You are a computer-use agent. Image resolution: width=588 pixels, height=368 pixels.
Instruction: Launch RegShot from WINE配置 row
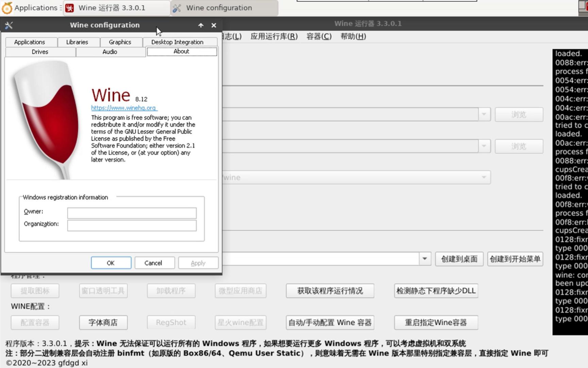click(x=171, y=322)
